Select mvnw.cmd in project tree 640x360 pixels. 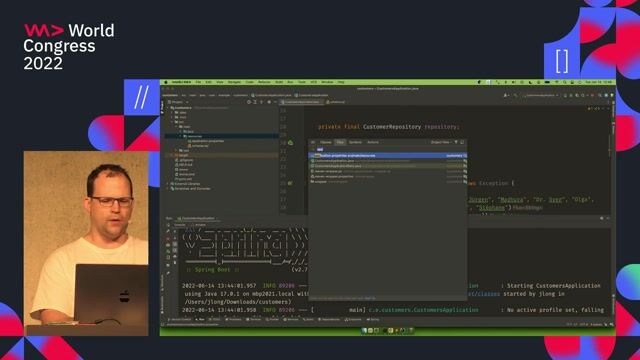[x=186, y=174]
